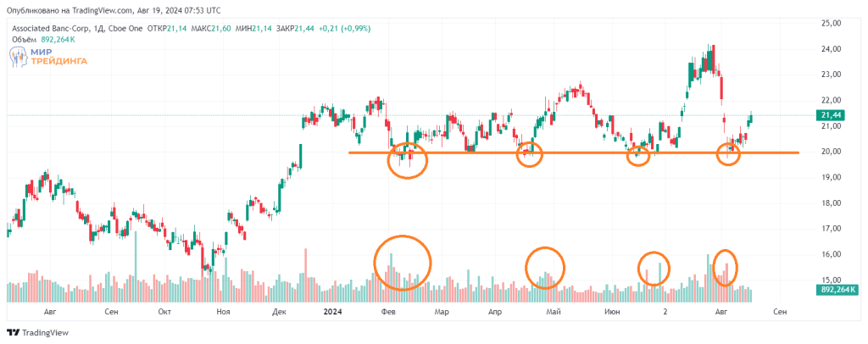Click the Сен label at the time axis end

tap(780, 312)
